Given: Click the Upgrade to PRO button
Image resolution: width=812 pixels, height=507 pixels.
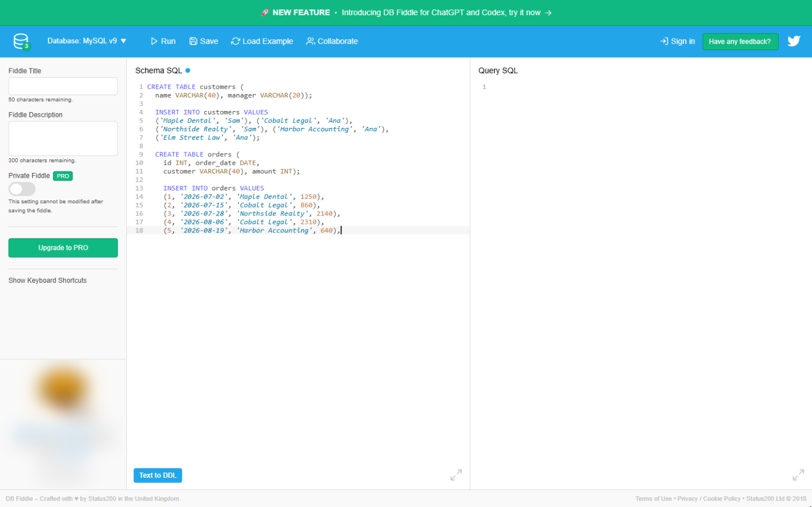Looking at the screenshot, I should coord(63,248).
